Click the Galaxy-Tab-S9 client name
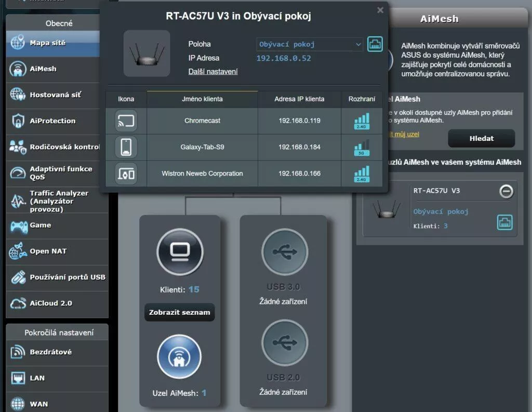Viewport: 532px width, 412px height. tap(202, 147)
